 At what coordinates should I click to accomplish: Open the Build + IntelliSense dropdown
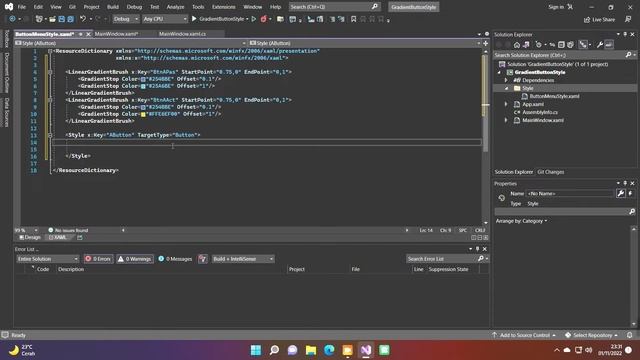pos(243,259)
